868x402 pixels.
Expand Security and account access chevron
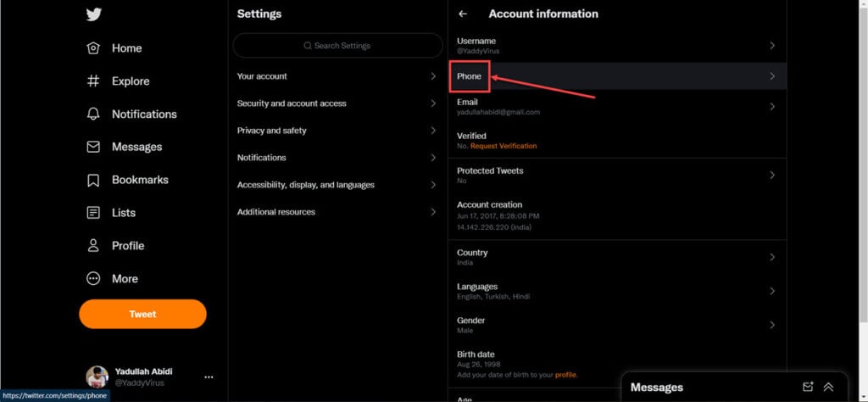tap(433, 103)
